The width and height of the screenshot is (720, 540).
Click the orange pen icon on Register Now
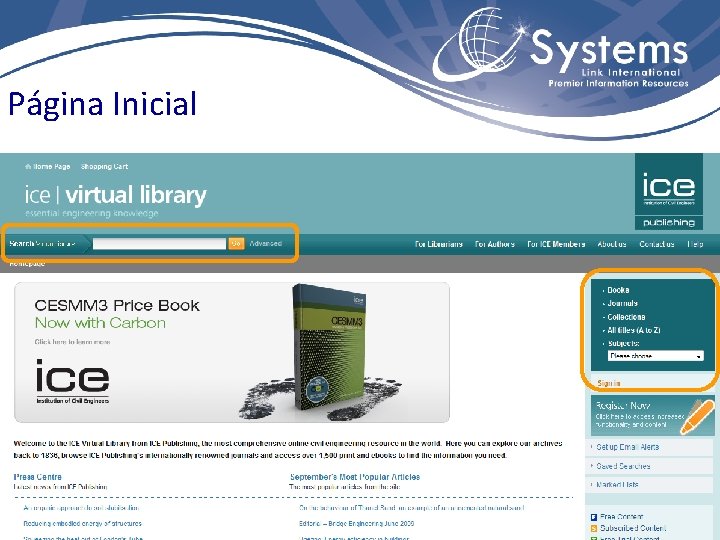coord(697,416)
